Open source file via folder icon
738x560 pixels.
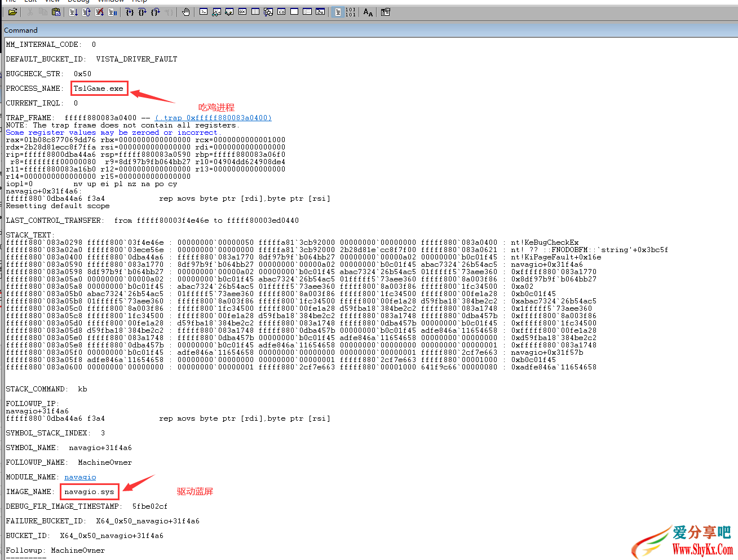(x=12, y=12)
